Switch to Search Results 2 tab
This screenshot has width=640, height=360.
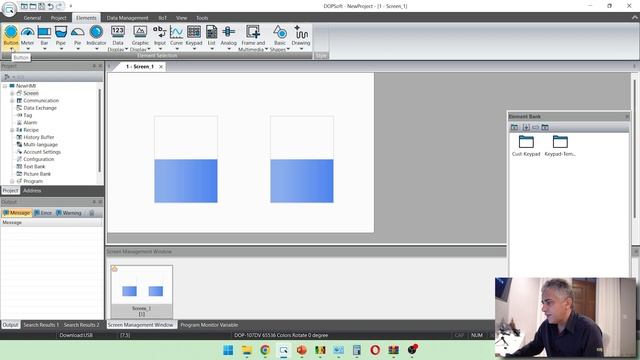coord(81,325)
